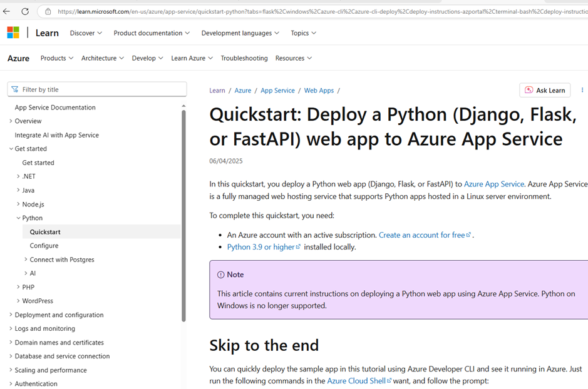Screen dimensions: 588x389
Task: Expand Logs and monitoring section
Action: pos(11,328)
